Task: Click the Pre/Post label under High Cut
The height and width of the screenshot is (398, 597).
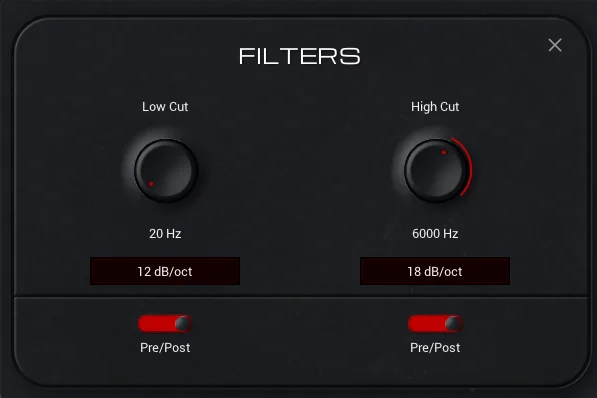Action: coord(435,348)
